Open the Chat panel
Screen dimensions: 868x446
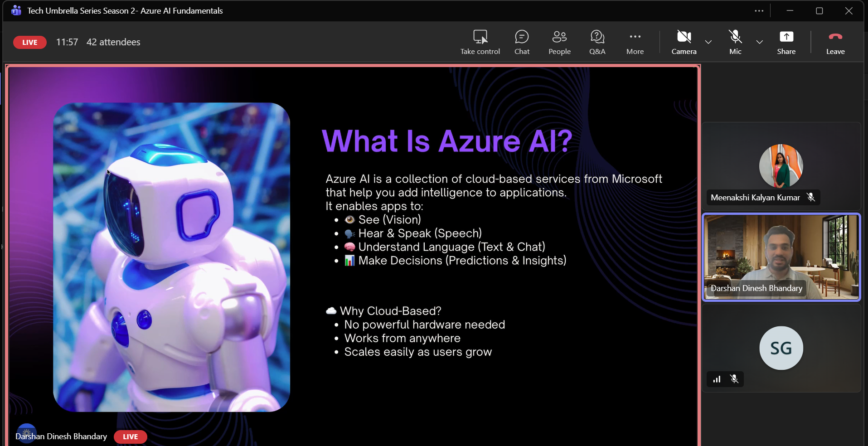pyautogui.click(x=522, y=42)
